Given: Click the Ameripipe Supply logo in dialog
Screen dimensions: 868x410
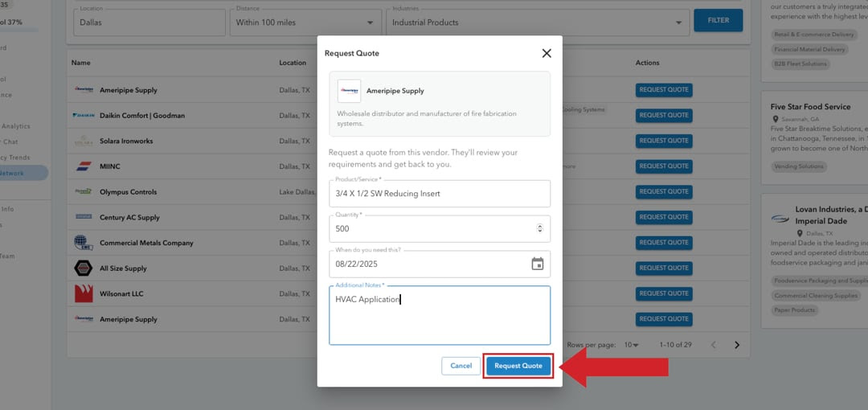Looking at the screenshot, I should pyautogui.click(x=350, y=91).
